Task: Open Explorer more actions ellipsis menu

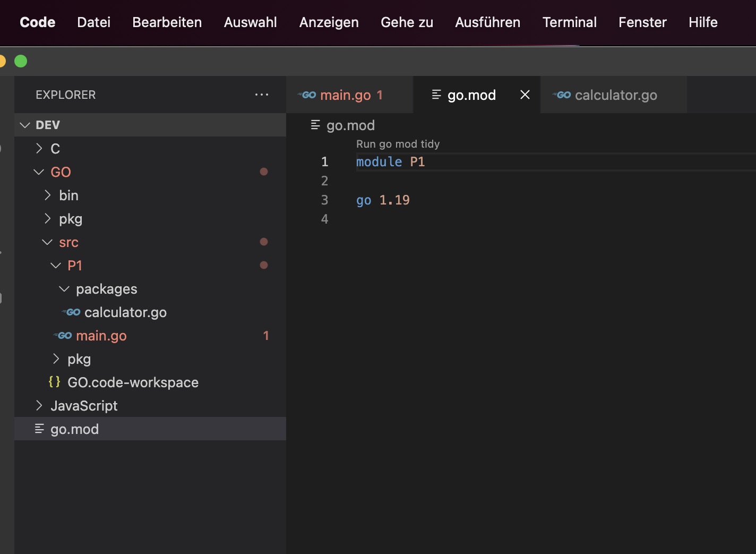Action: click(x=262, y=95)
